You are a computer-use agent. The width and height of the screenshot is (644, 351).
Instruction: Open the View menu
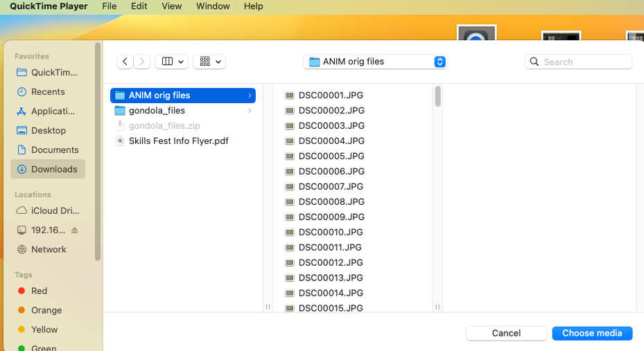point(171,6)
